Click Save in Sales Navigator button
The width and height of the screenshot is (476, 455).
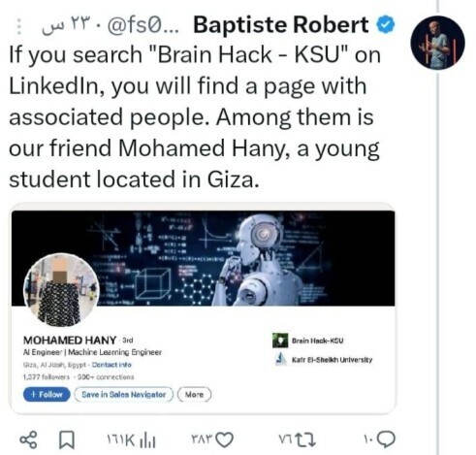(124, 395)
